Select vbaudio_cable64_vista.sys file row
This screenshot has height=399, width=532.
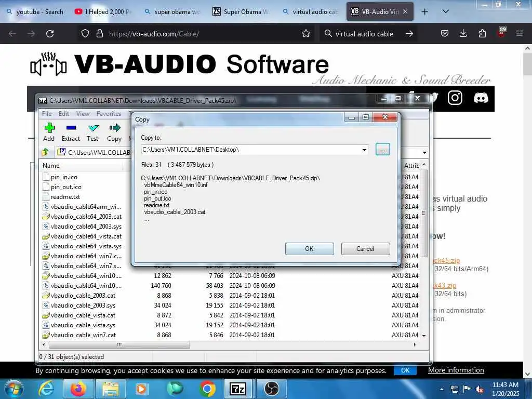pyautogui.click(x=86, y=246)
